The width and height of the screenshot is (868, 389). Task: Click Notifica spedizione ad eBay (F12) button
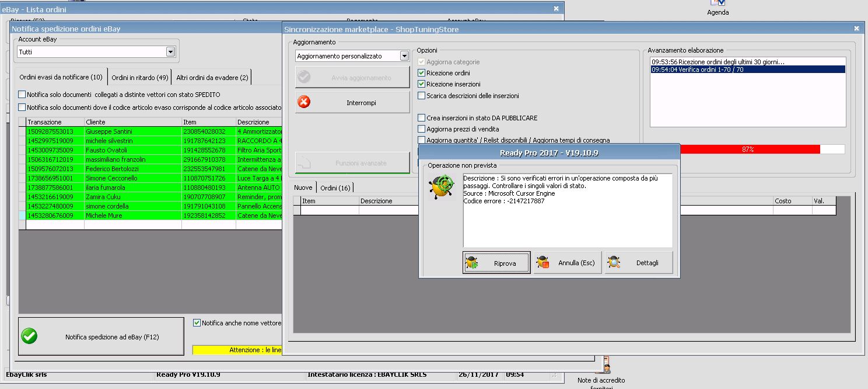pos(101,336)
